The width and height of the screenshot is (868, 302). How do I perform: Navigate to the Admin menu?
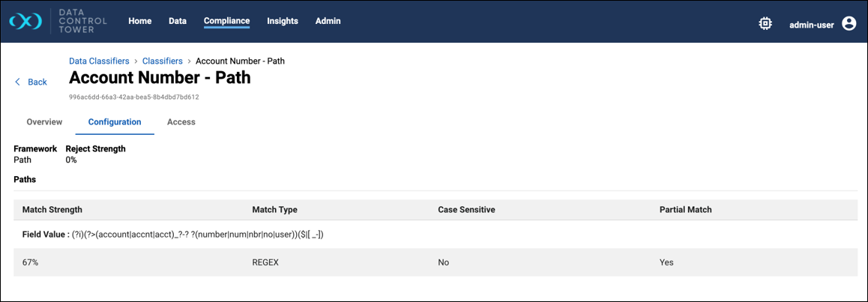click(328, 21)
